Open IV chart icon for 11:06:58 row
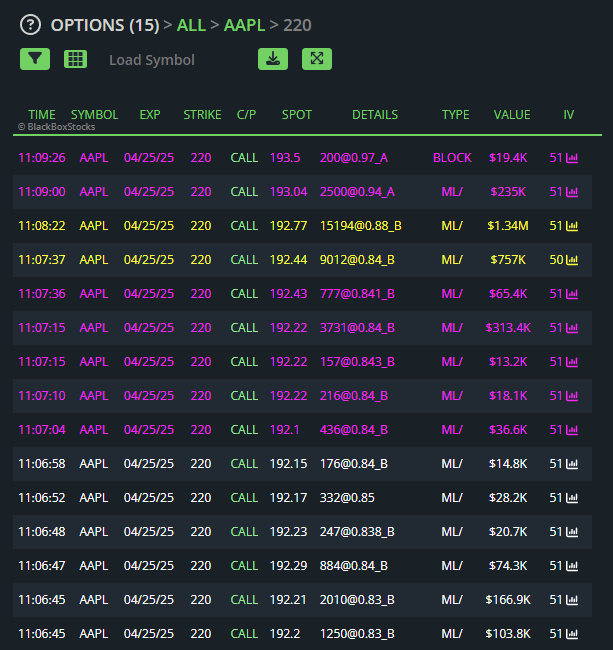 click(x=572, y=464)
